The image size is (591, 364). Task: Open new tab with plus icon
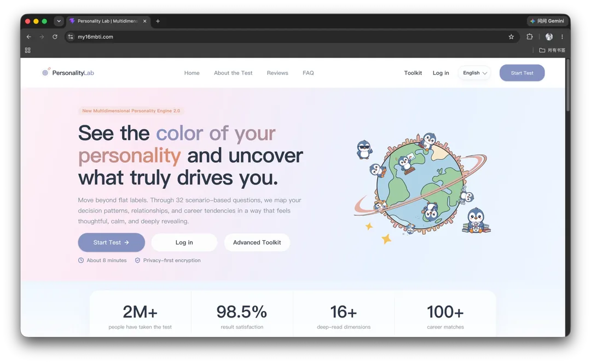click(158, 21)
